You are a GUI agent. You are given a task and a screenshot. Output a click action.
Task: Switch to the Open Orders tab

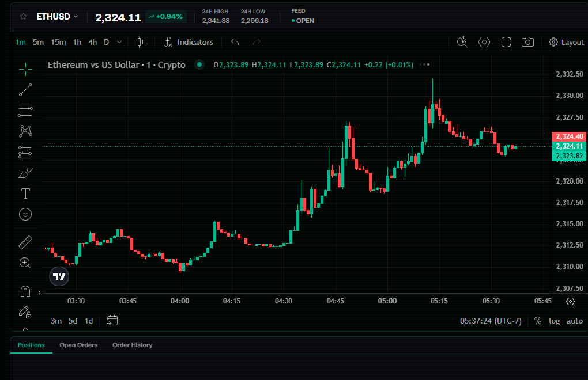[x=78, y=345]
